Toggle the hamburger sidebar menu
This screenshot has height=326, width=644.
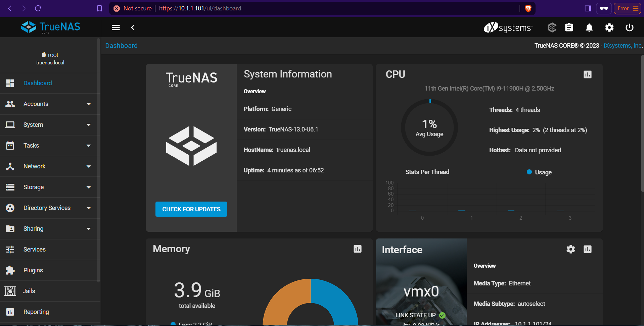[116, 28]
